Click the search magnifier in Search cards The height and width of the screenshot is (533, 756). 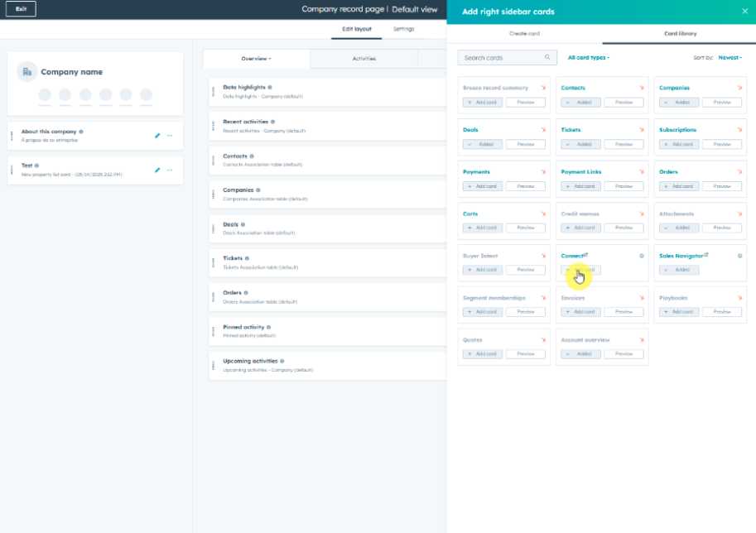tap(547, 57)
